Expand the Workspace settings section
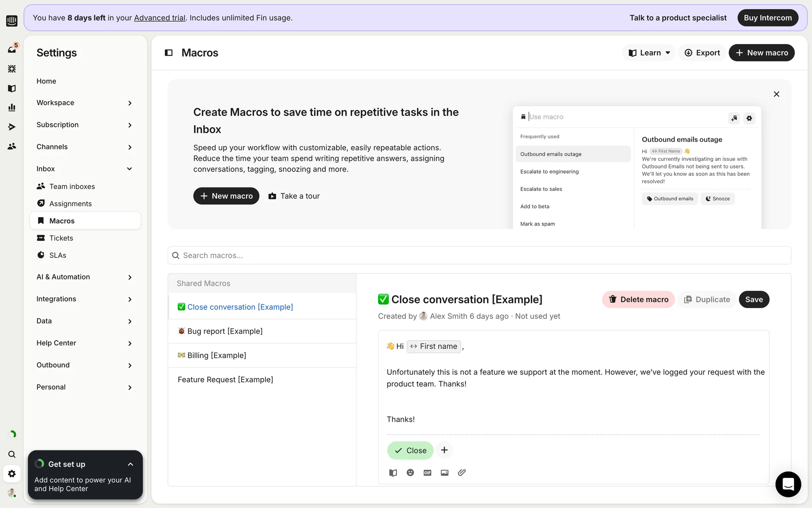The image size is (812, 508). coord(129,103)
